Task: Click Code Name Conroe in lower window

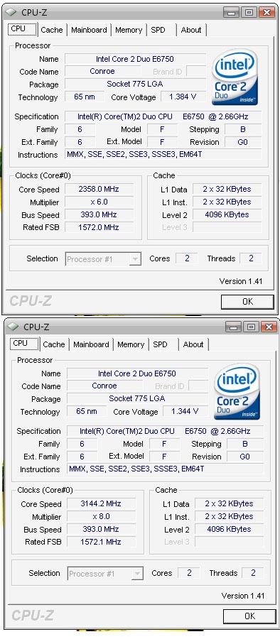Action: (x=104, y=386)
